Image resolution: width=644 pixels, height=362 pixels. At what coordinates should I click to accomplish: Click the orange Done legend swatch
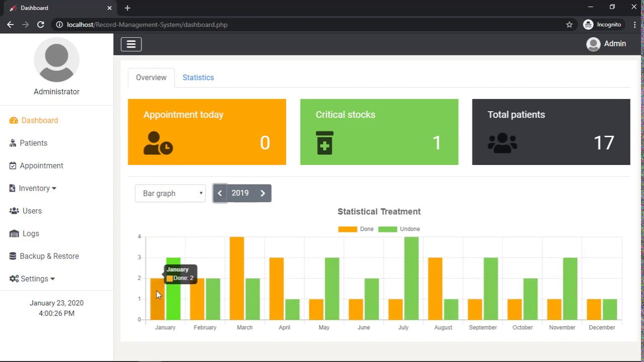click(348, 229)
